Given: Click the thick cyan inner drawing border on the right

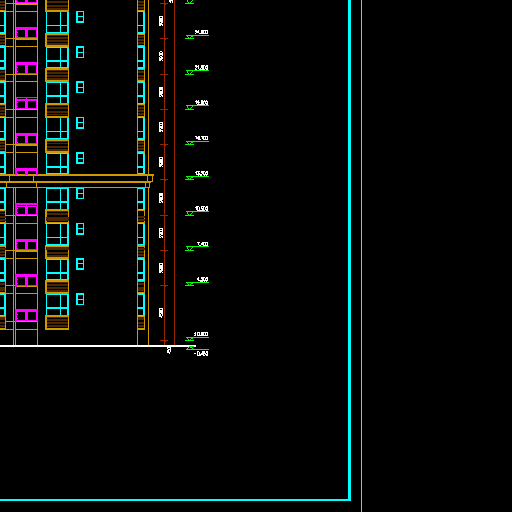Looking at the screenshot, I should pos(349,250).
